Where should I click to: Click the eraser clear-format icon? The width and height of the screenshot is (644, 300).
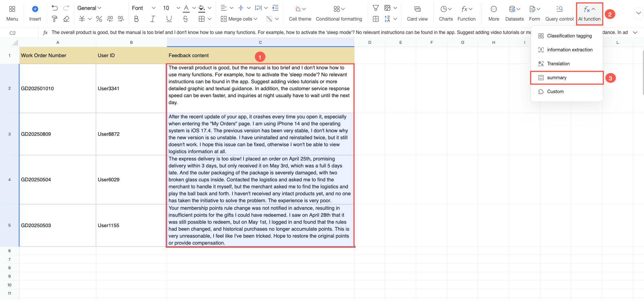pyautogui.click(x=66, y=19)
